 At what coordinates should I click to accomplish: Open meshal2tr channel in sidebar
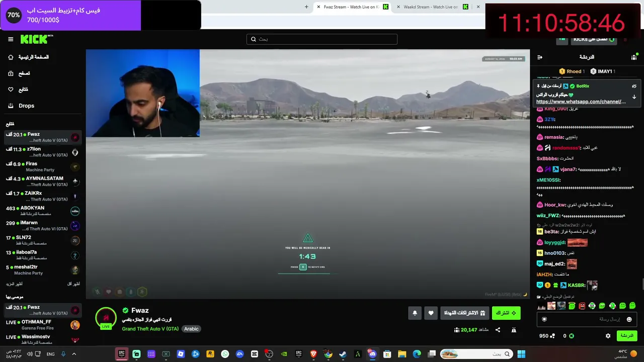tap(43, 270)
